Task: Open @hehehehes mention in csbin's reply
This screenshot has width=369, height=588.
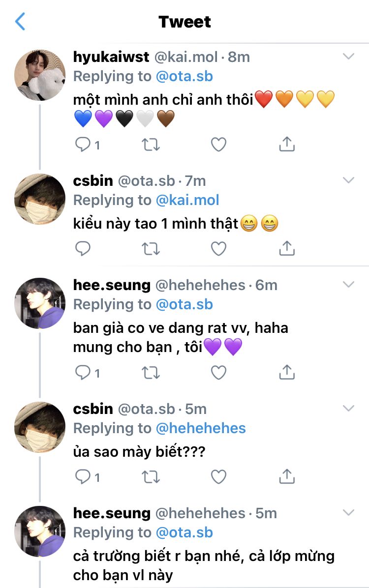Action: point(201,428)
